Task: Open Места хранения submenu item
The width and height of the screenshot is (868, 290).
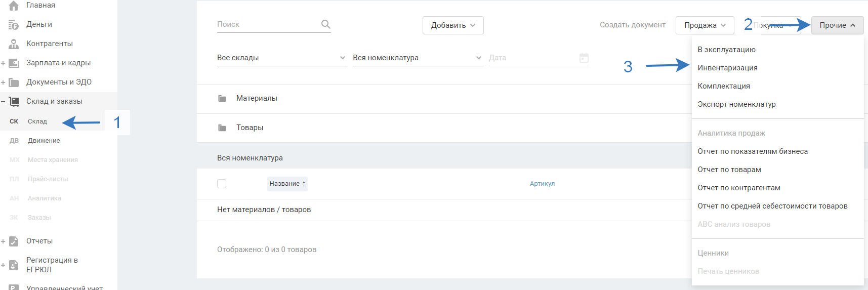Action: click(53, 160)
